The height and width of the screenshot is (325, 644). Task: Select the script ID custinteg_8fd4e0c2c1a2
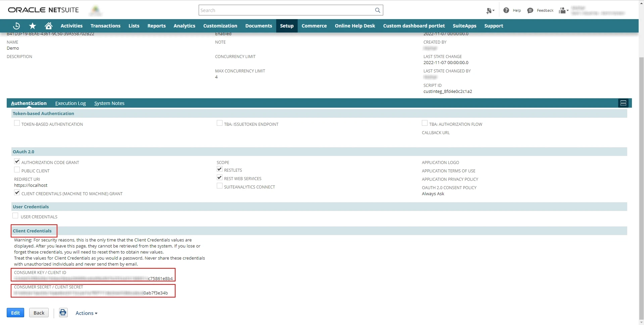click(448, 91)
